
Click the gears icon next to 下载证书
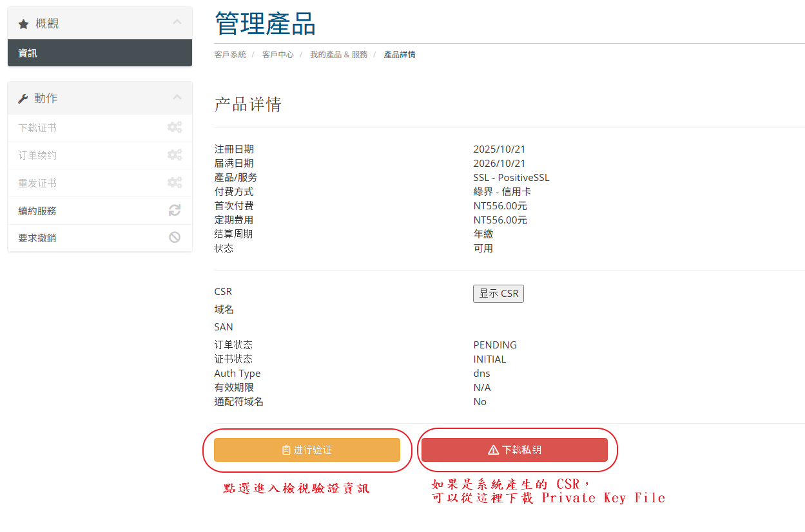[x=175, y=128]
